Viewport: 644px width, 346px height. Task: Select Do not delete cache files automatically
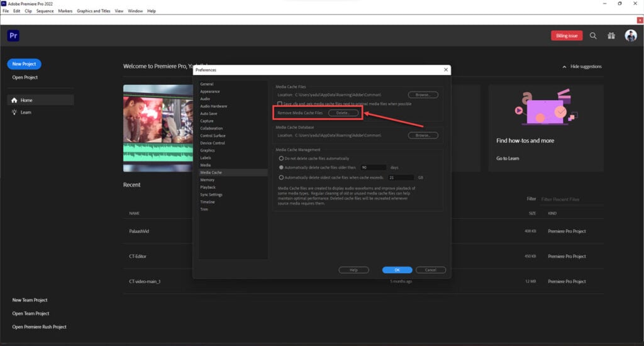281,158
